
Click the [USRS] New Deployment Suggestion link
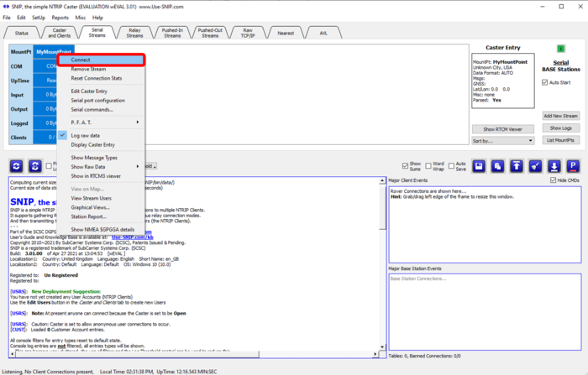pyautogui.click(x=18, y=291)
